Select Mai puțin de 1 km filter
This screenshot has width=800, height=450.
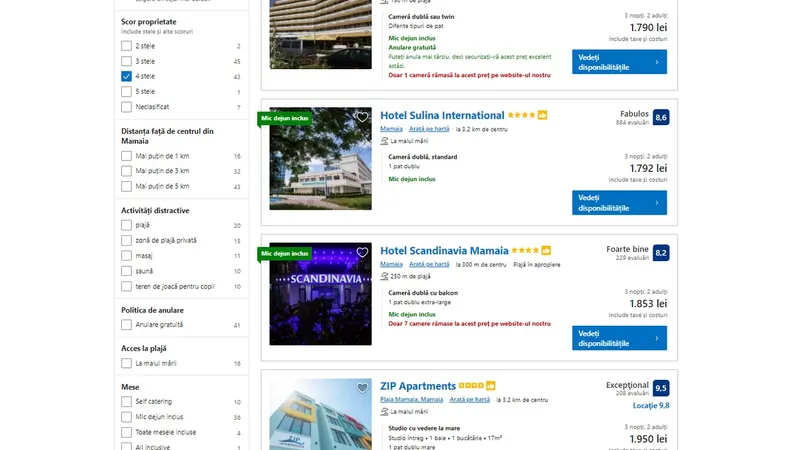[x=127, y=156]
